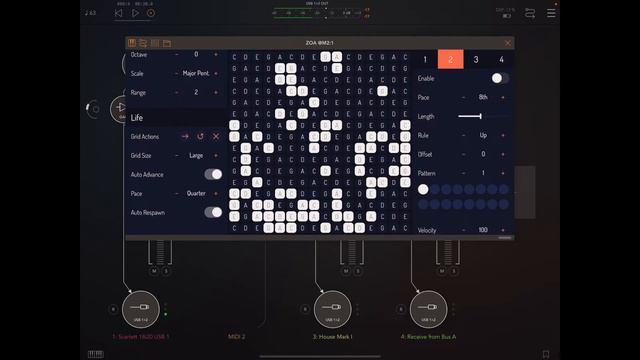The width and height of the screenshot is (640, 360).
Task: Increase Grid Size from Large
Action: pos(216,156)
